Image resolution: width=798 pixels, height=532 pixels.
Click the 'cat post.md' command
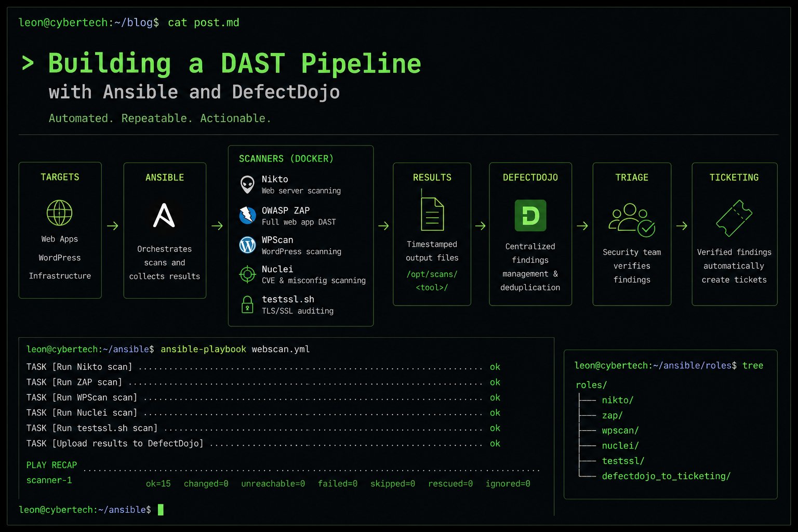pyautogui.click(x=204, y=22)
